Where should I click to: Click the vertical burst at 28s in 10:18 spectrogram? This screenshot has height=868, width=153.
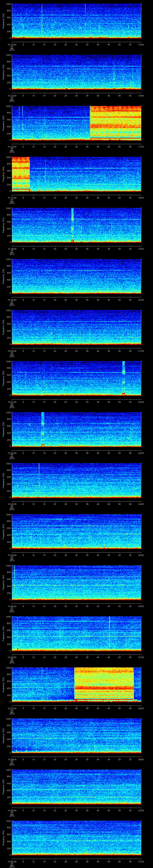72,225
